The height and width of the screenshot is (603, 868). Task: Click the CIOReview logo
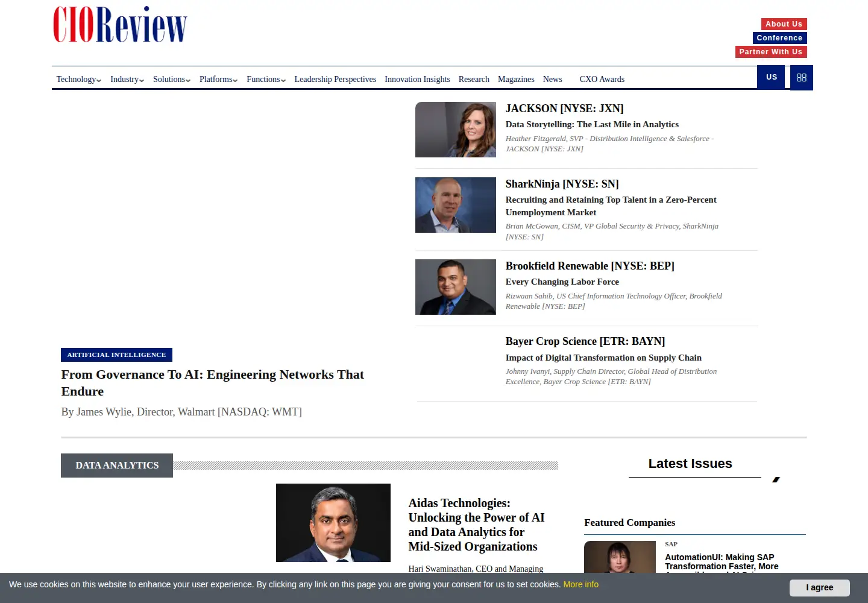pos(120,25)
